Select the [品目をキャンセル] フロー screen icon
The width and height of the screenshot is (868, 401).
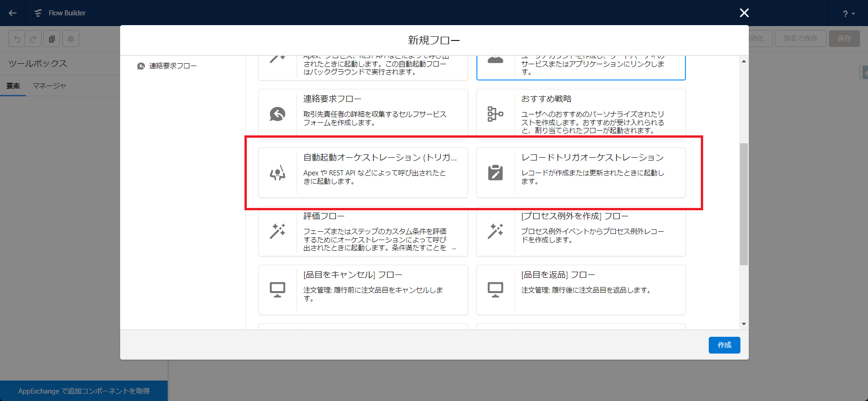point(278,290)
